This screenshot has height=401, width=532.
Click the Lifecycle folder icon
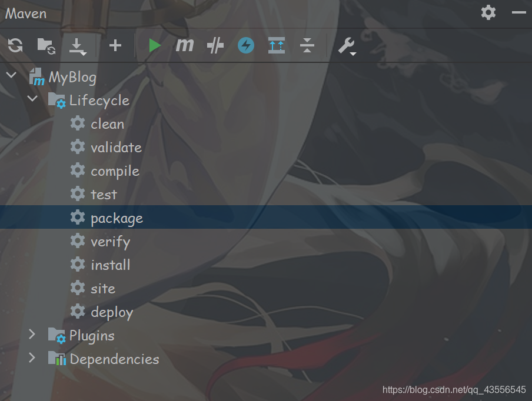tap(56, 101)
